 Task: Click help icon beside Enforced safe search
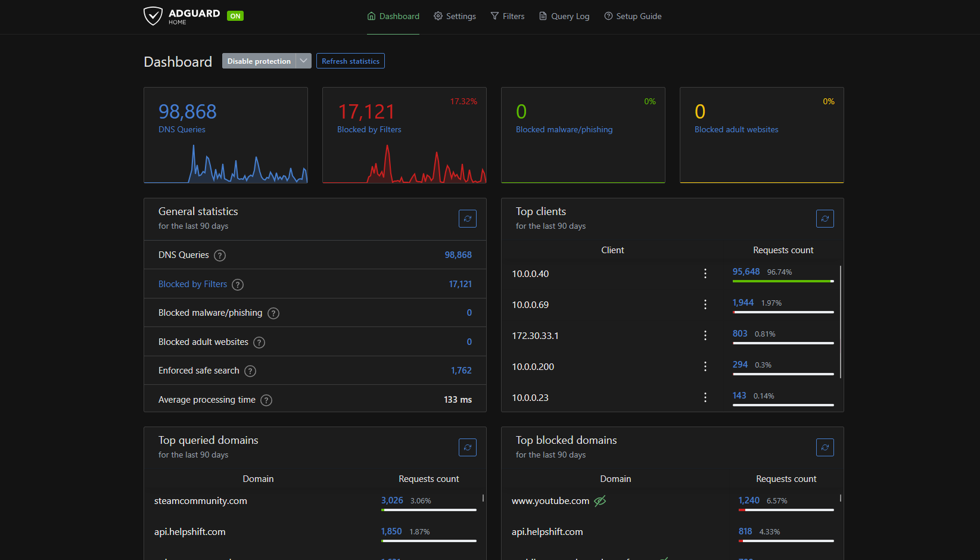[250, 371]
